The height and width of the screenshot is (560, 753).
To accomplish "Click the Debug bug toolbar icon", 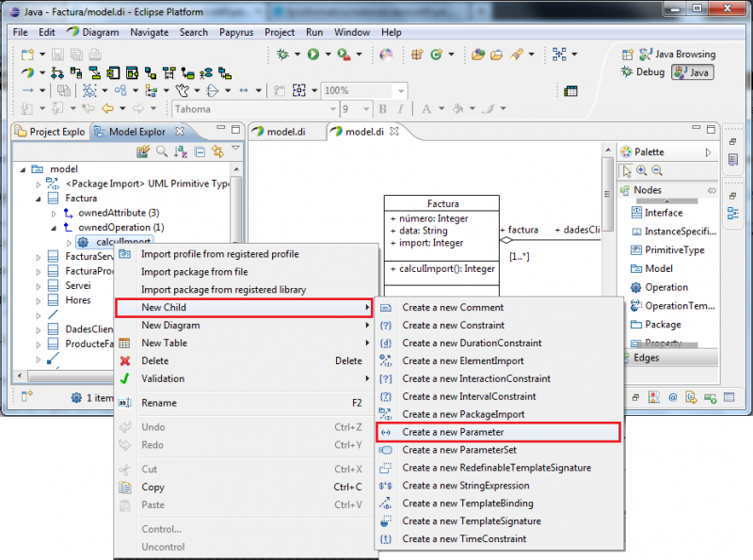I will (x=282, y=55).
